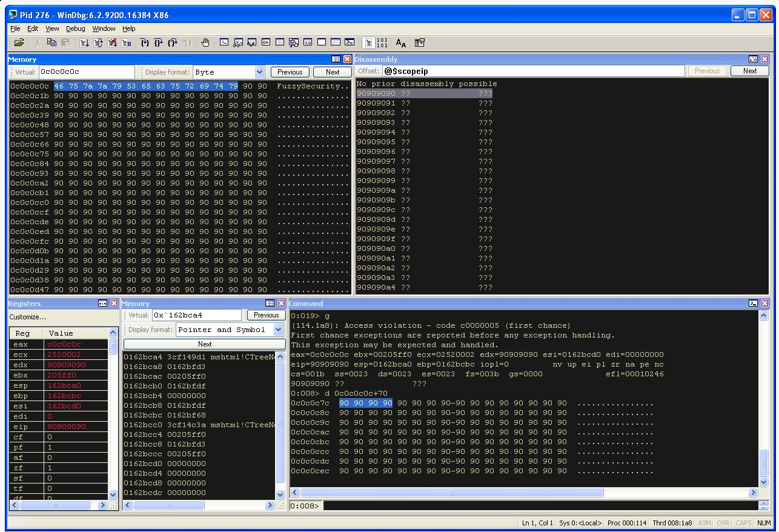Click the Step Over braces icon
Viewport: 779px width, 532px height.
click(159, 42)
